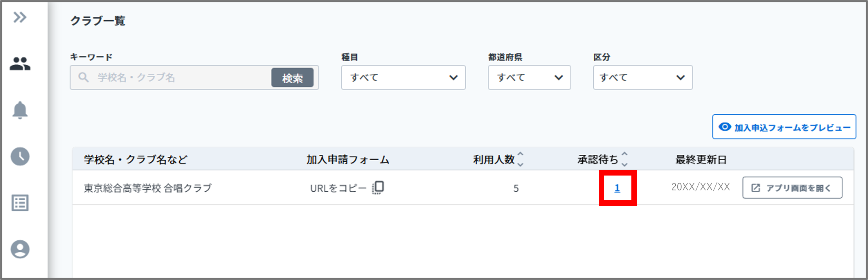Open the 都道府県 dropdown

[529, 77]
